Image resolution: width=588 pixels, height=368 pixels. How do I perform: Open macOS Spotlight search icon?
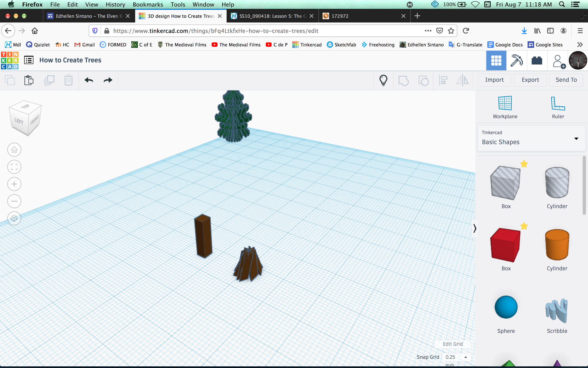pyautogui.click(x=562, y=4)
